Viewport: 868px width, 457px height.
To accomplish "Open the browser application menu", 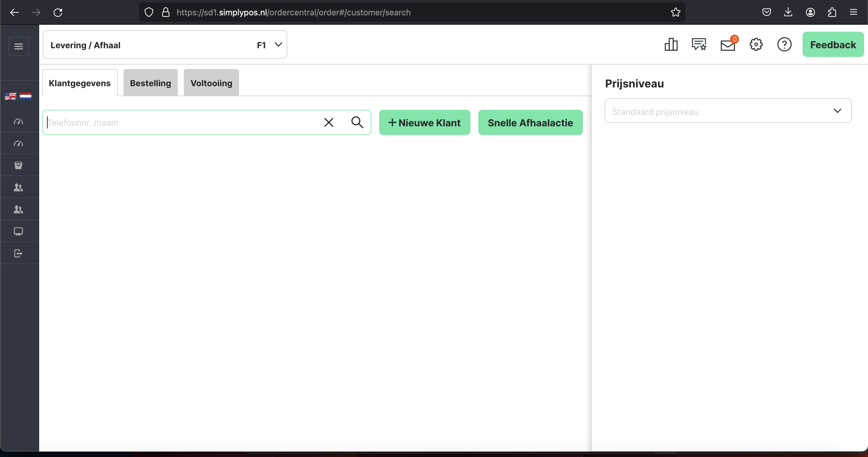I will click(x=854, y=12).
